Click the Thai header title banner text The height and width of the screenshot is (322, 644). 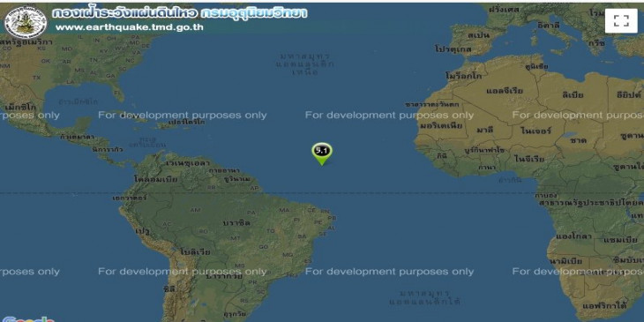tap(179, 13)
